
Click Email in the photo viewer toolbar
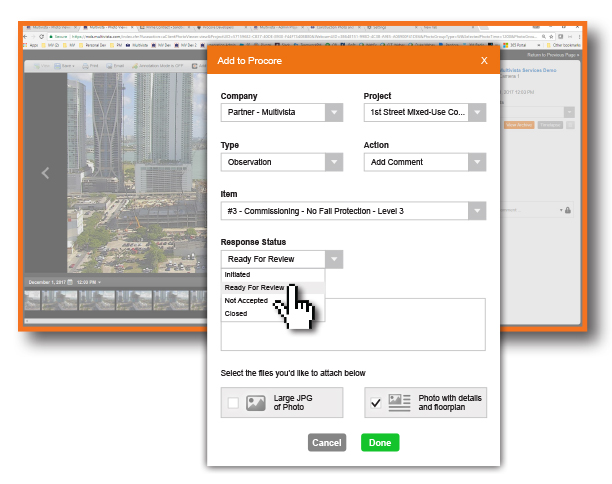115,66
